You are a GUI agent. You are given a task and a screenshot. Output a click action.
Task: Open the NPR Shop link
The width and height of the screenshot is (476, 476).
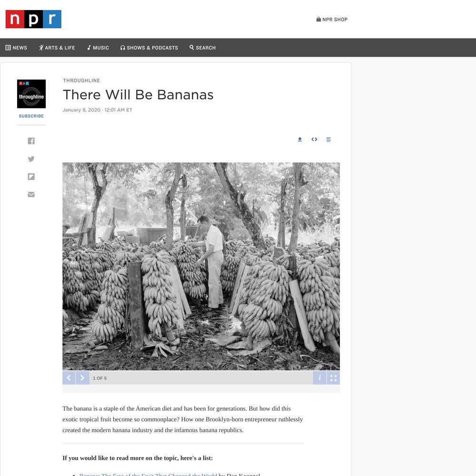(x=332, y=20)
